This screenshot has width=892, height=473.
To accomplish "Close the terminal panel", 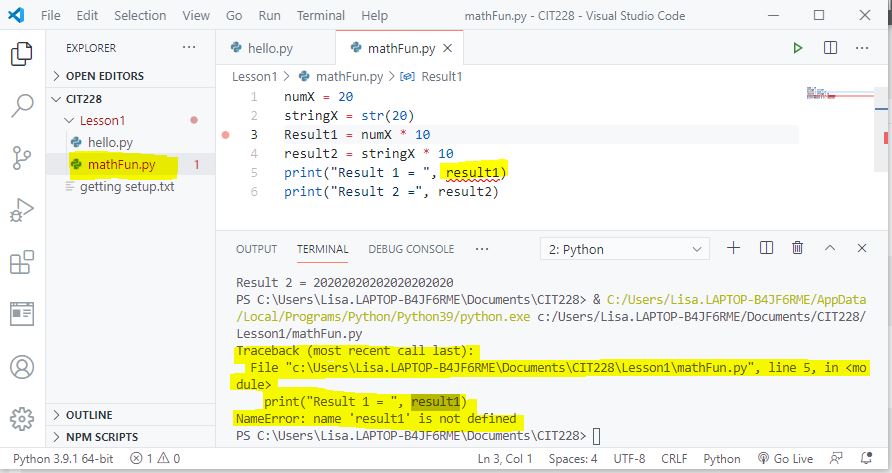I will [862, 248].
